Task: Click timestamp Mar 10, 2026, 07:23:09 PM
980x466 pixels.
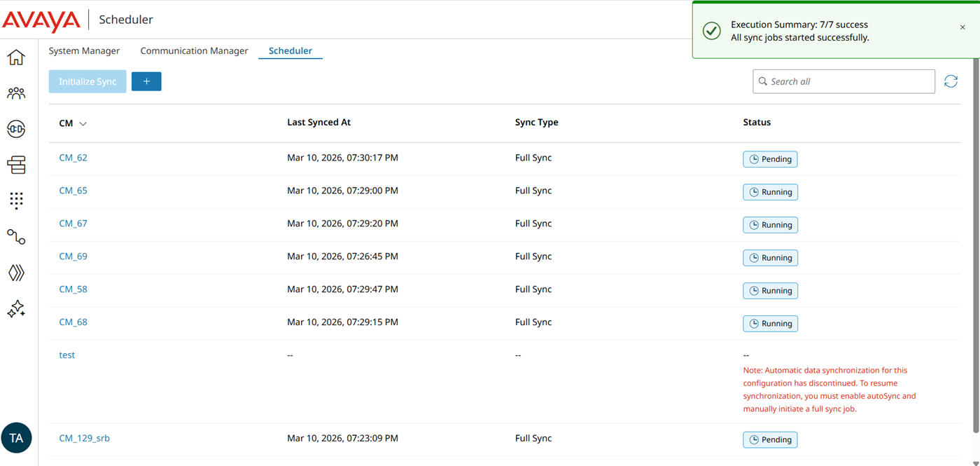Action: point(342,439)
